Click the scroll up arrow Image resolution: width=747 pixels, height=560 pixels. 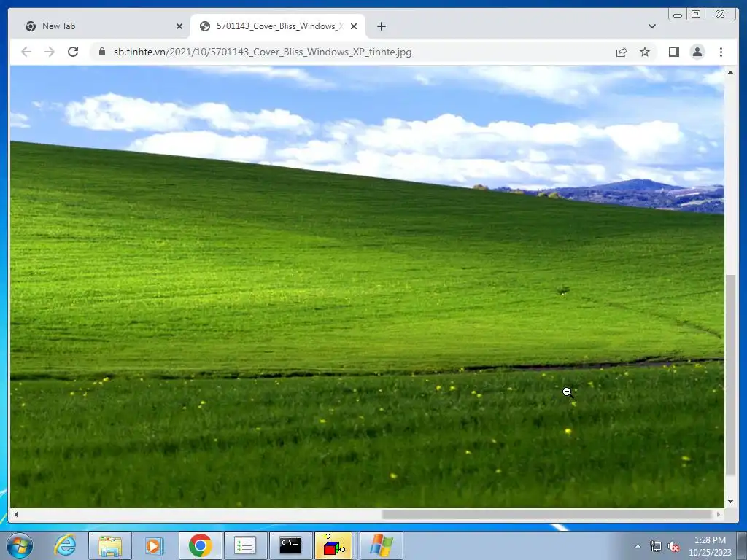pos(730,72)
